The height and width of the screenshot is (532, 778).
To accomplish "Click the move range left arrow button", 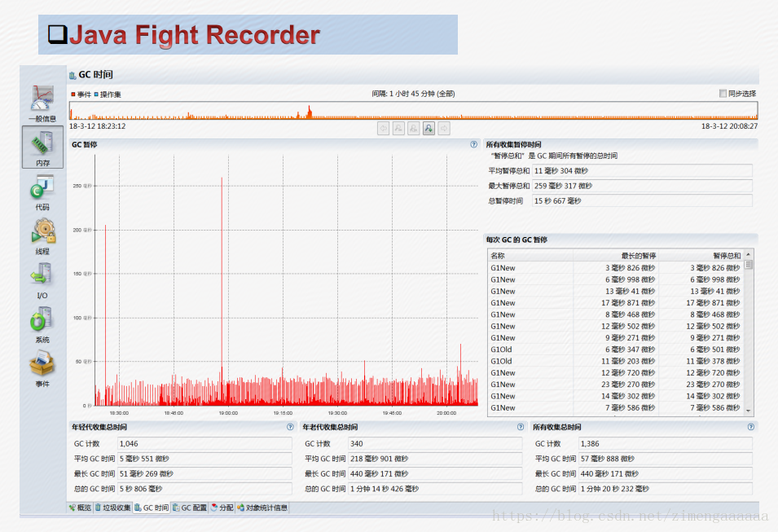I will click(383, 129).
